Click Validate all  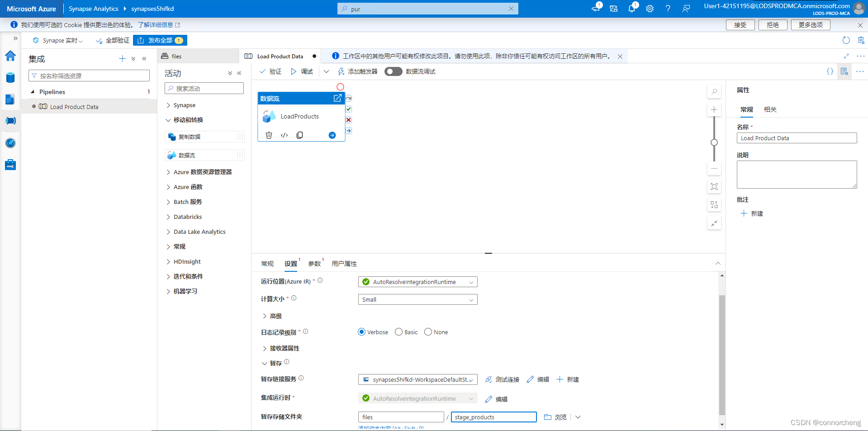[x=113, y=40]
